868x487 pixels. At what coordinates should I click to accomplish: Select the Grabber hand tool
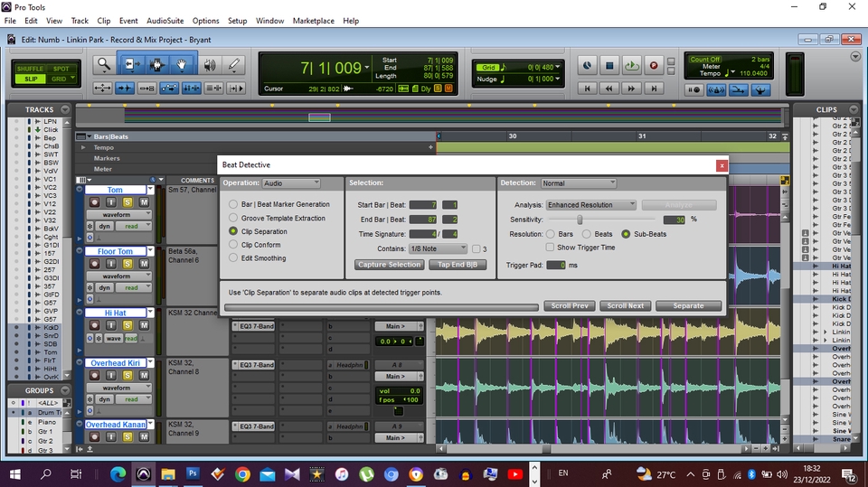click(182, 65)
